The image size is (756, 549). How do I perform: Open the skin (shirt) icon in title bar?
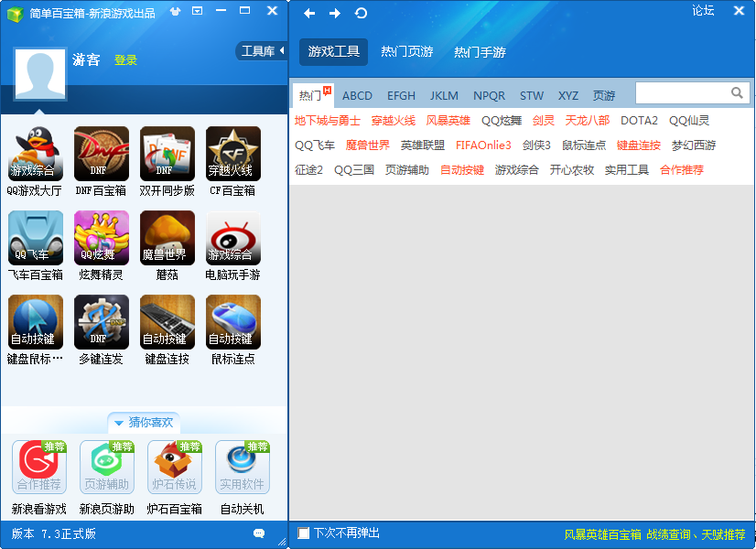coord(175,11)
